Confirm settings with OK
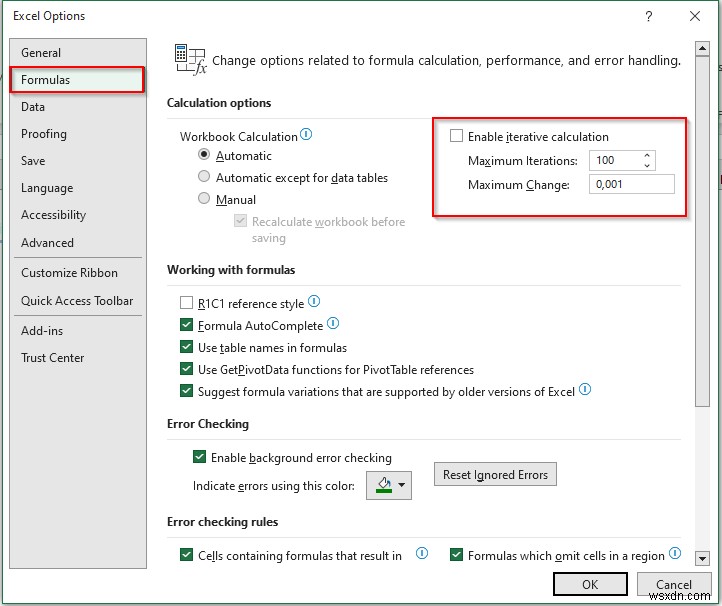This screenshot has width=722, height=606. click(590, 584)
